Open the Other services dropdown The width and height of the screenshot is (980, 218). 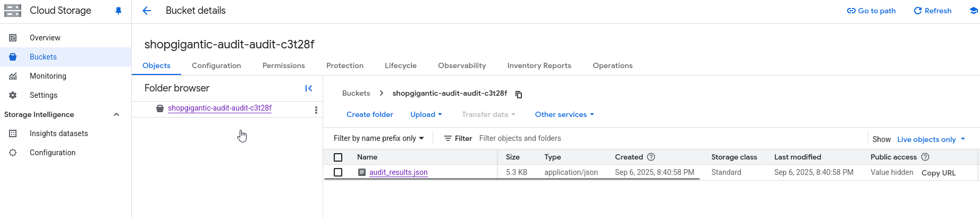point(564,114)
